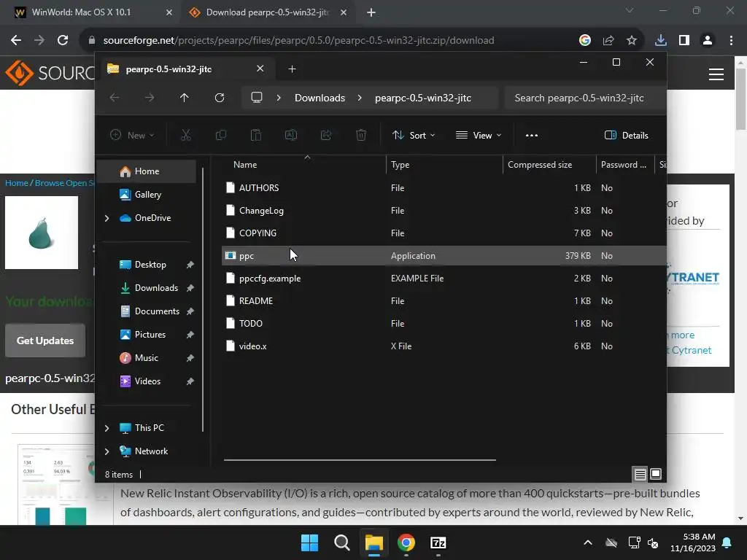
Task: Click the Rename icon in Explorer toolbar
Action: coord(290,135)
